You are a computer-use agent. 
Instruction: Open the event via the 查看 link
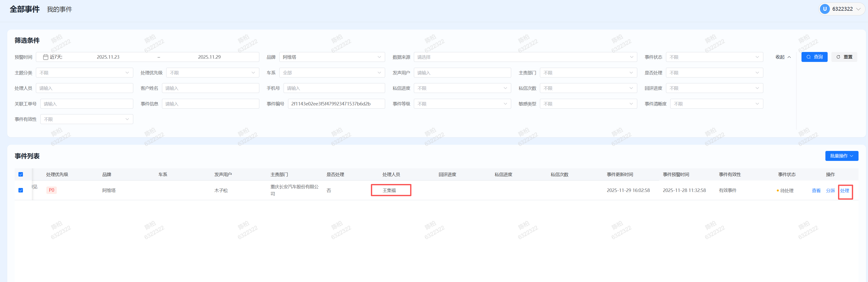coord(816,190)
